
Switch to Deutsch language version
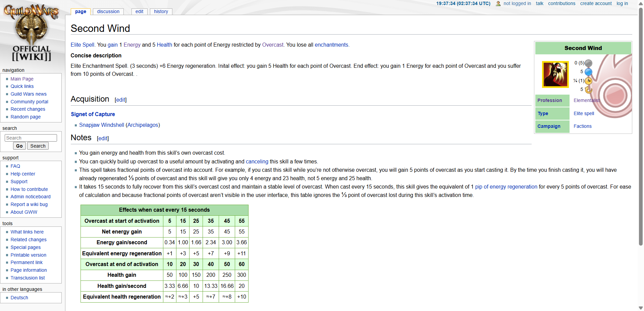click(19, 298)
